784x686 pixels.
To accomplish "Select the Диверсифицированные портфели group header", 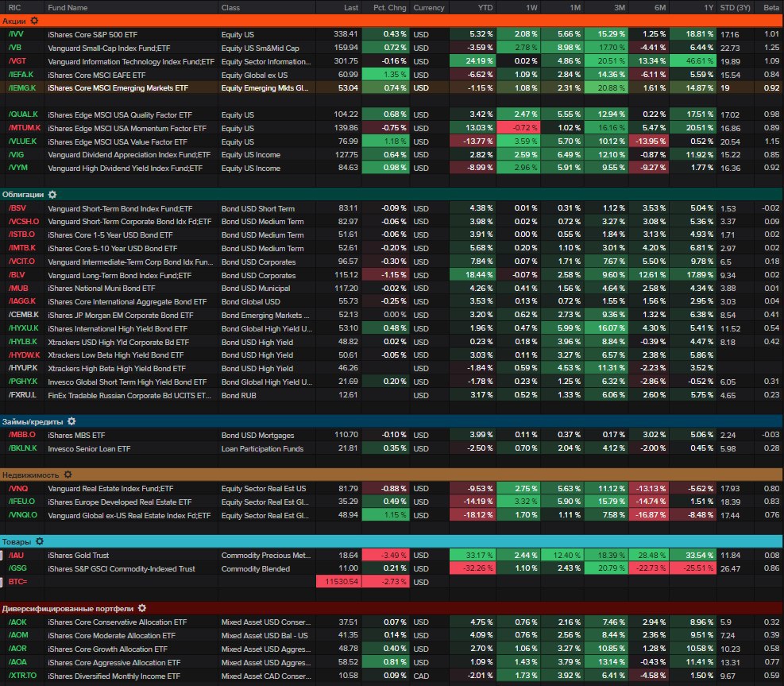I will coord(392,608).
